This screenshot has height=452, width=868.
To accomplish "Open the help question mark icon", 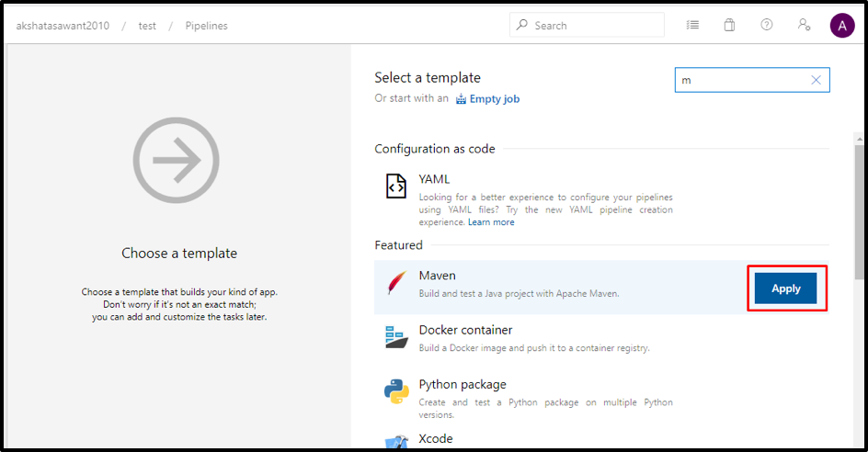I will [x=767, y=25].
